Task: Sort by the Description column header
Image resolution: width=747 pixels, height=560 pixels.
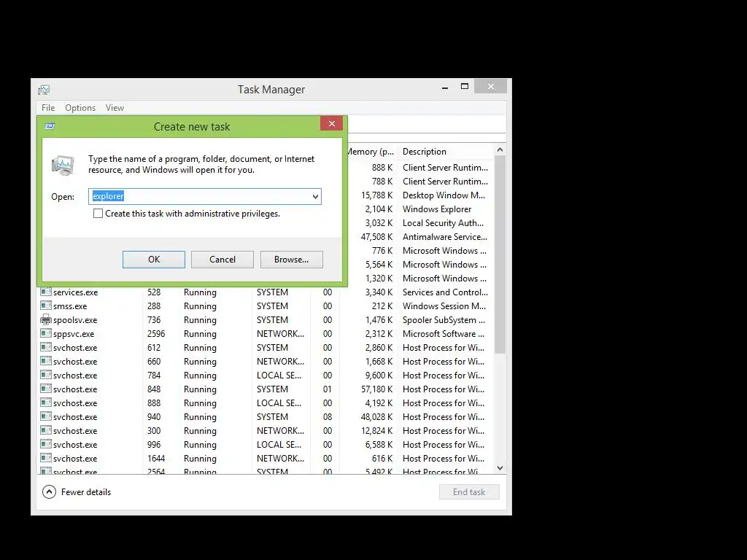Action: tap(425, 152)
